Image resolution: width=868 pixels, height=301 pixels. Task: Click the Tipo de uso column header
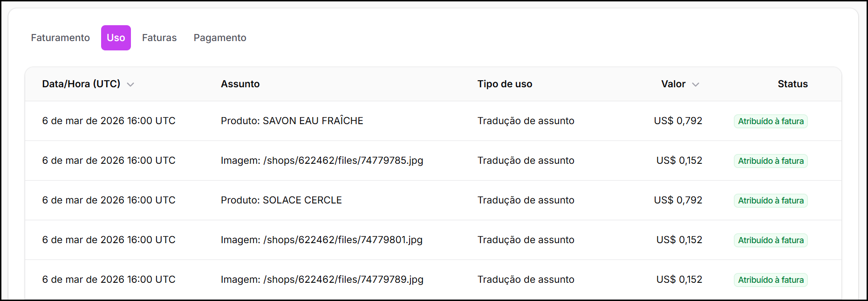click(505, 84)
